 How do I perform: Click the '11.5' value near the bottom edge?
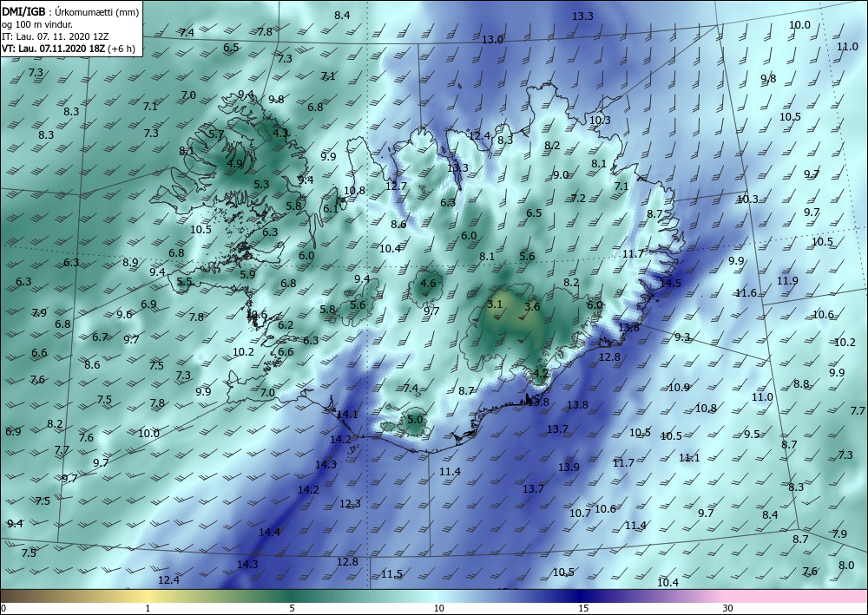click(391, 574)
